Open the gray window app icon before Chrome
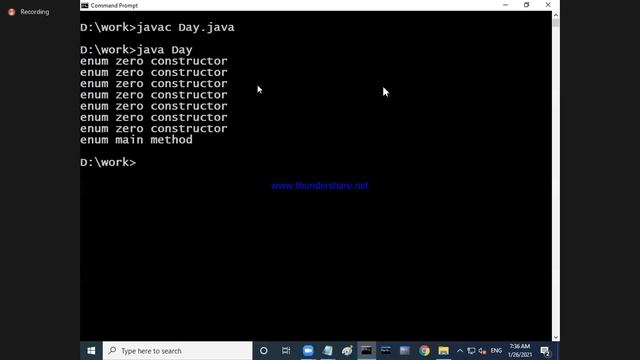The image size is (640, 360). (404, 351)
